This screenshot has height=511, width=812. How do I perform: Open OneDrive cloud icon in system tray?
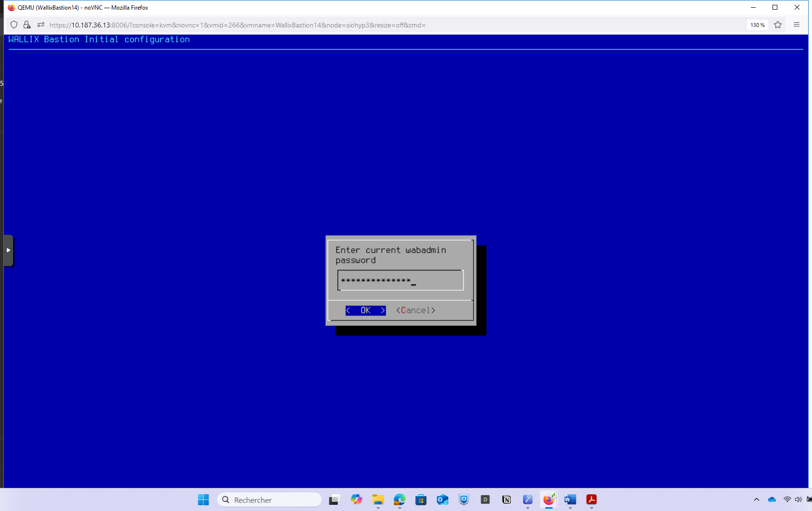[x=772, y=500]
